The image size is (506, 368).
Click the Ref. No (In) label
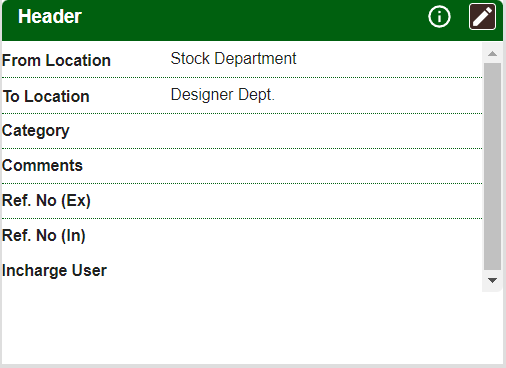click(x=44, y=236)
